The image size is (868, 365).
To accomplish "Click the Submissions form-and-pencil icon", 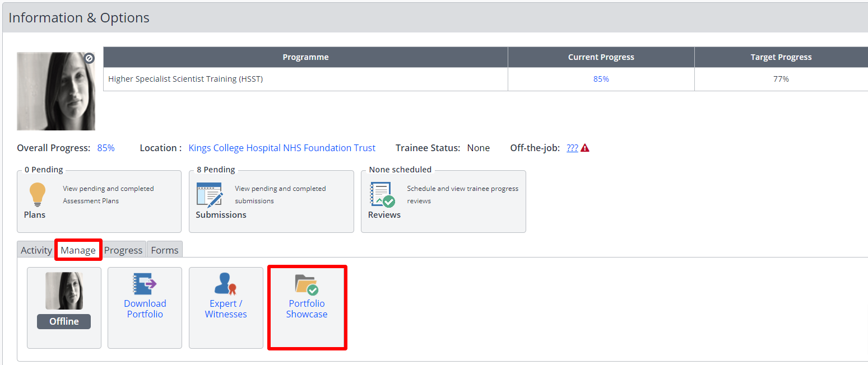I will click(x=210, y=195).
